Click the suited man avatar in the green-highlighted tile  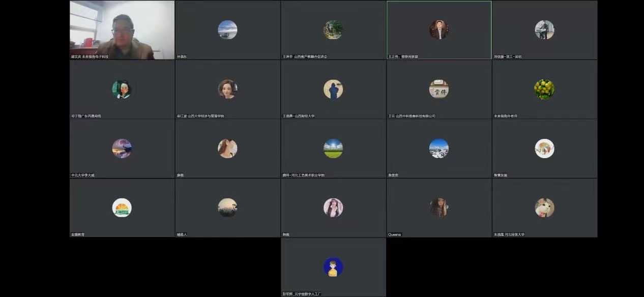click(438, 29)
